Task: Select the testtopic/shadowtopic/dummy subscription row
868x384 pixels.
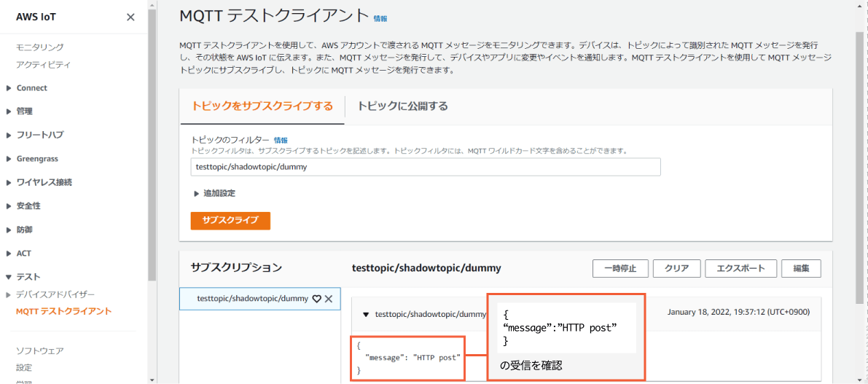Action: pos(259,299)
